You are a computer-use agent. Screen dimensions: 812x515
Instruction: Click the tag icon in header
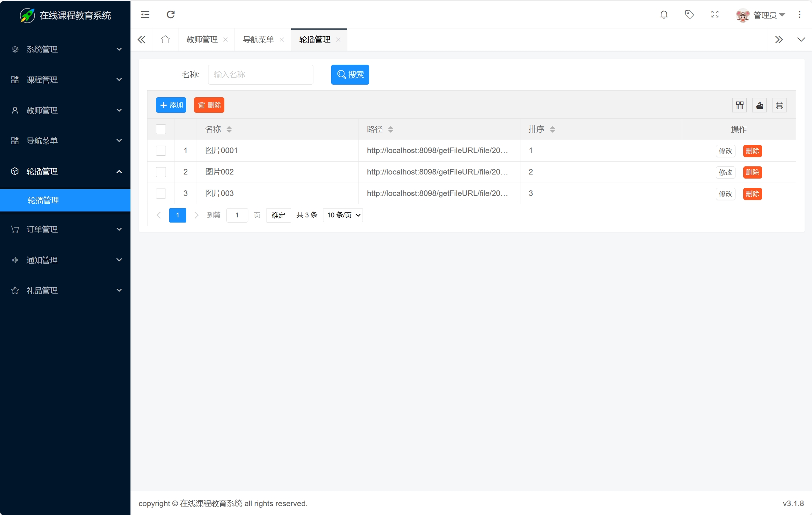[x=689, y=14]
